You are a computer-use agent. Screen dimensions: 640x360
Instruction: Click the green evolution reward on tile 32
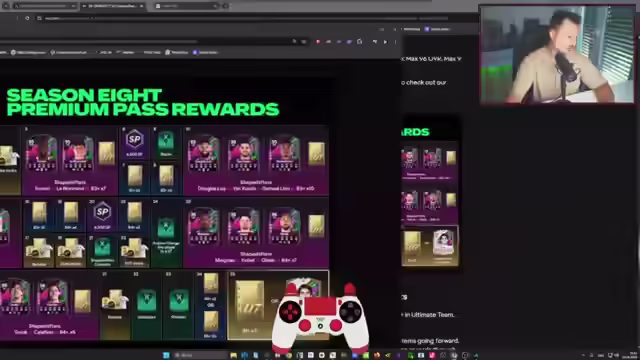(x=147, y=301)
